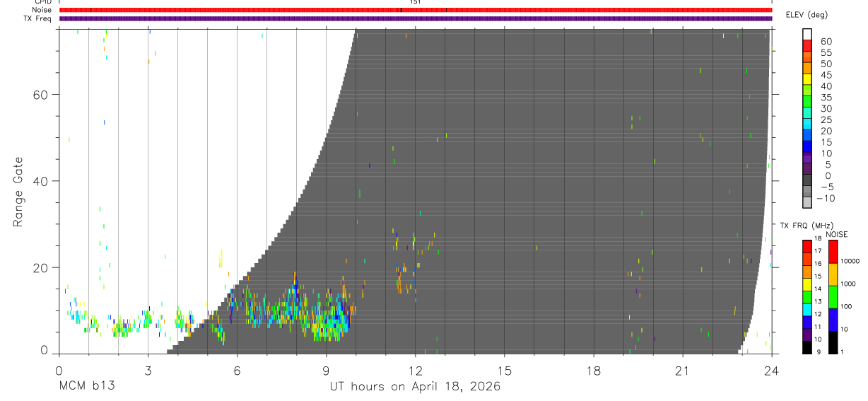The width and height of the screenshot is (868, 401).
Task: Click the 'MCM b13' radar beam label
Action: pos(86,387)
